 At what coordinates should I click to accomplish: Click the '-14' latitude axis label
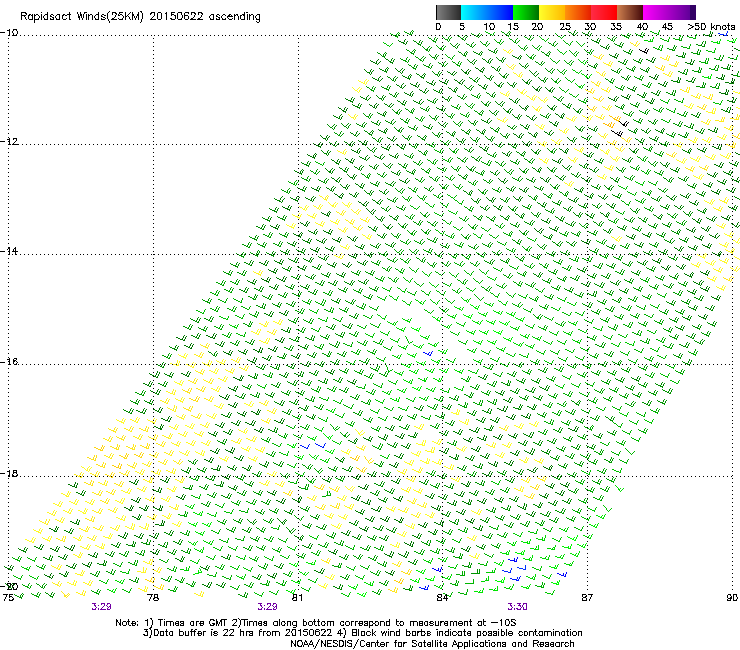point(9,251)
